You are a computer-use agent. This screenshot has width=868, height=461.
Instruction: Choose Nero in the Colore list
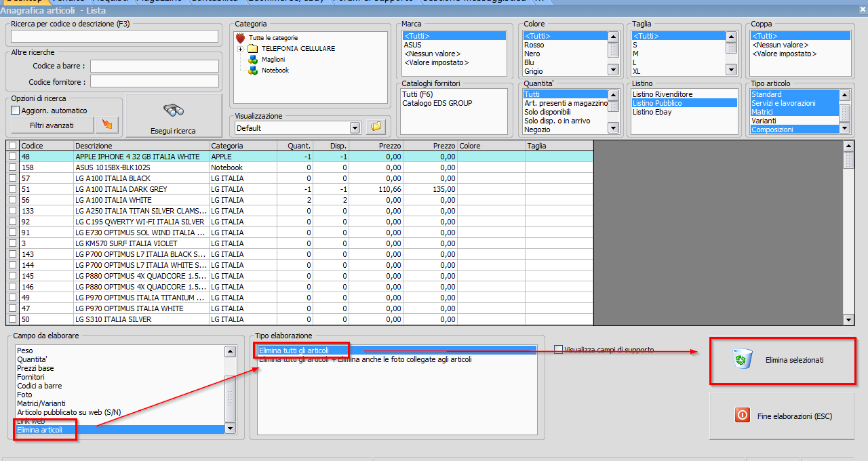566,54
